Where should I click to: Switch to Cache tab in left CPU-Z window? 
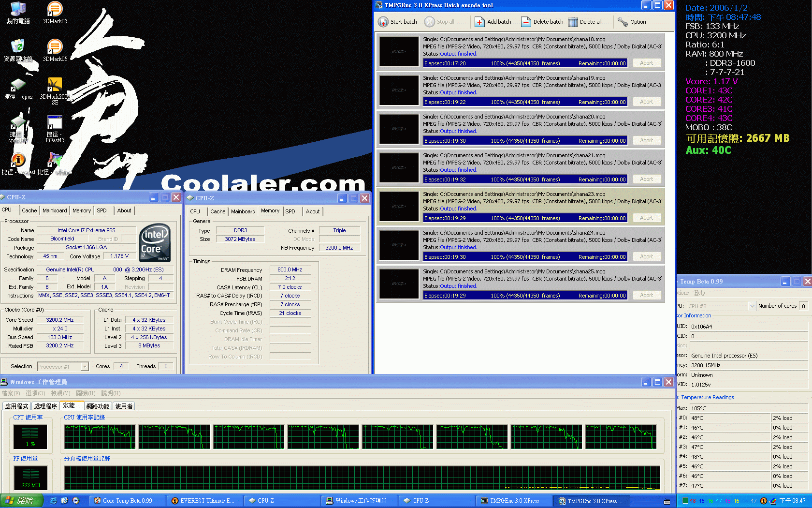(29, 210)
